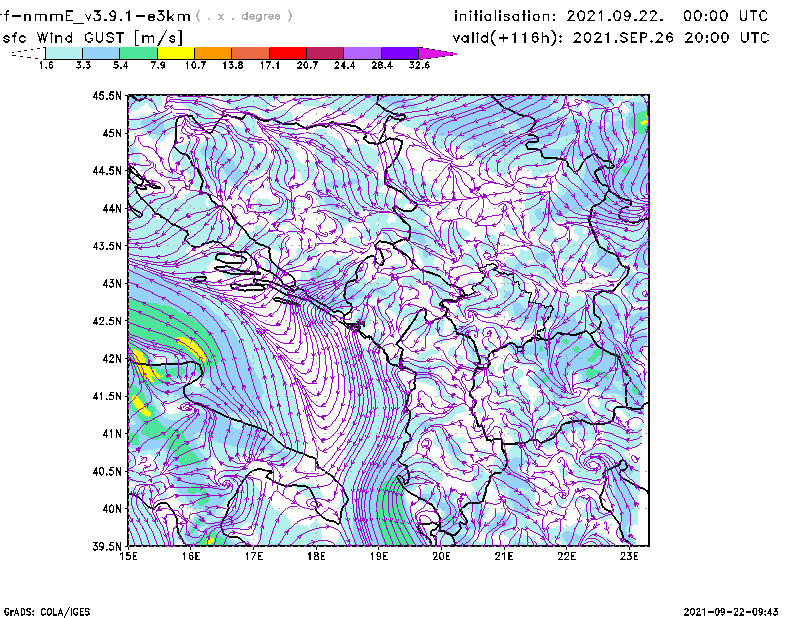Click the 39.5N latitude label
Viewport: 800px width, 618px height.
(x=108, y=547)
